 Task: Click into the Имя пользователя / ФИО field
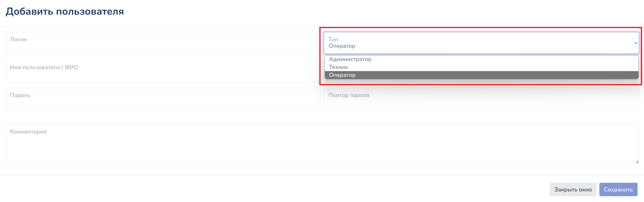coord(163,71)
